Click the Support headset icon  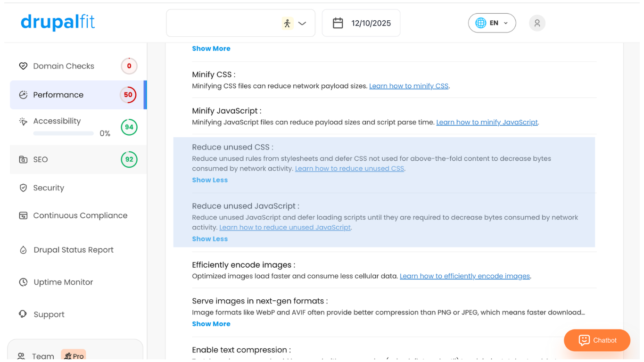[23, 314]
